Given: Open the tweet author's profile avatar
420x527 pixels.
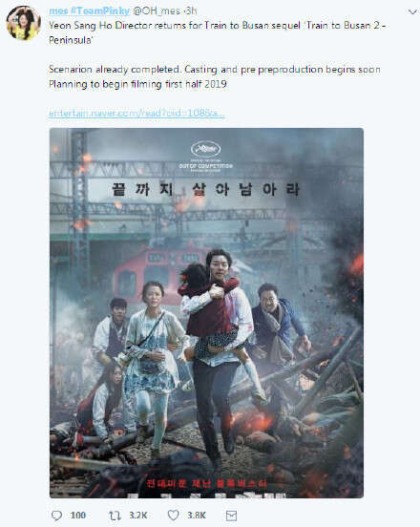Looking at the screenshot, I should [x=23, y=23].
